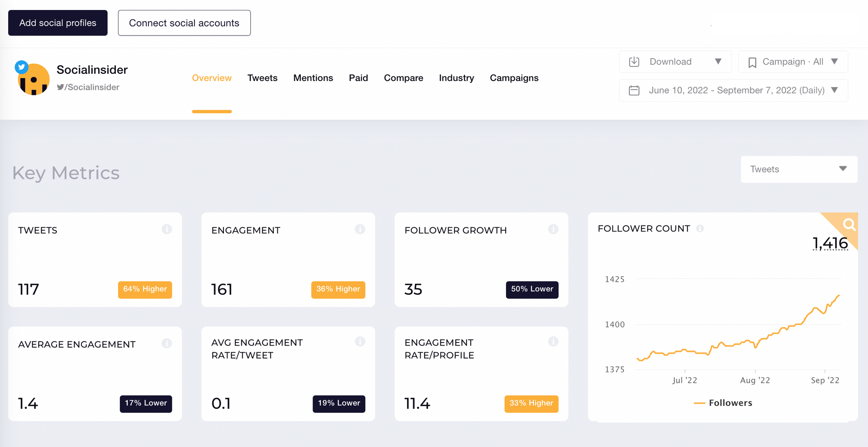Click the Jul '22 axis label
The width and height of the screenshot is (868, 447).
[685, 380]
